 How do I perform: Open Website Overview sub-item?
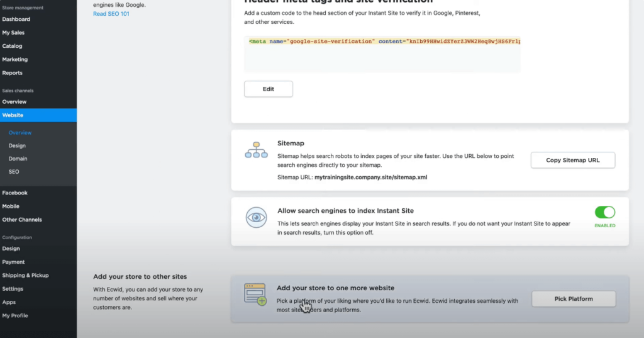[x=20, y=133]
